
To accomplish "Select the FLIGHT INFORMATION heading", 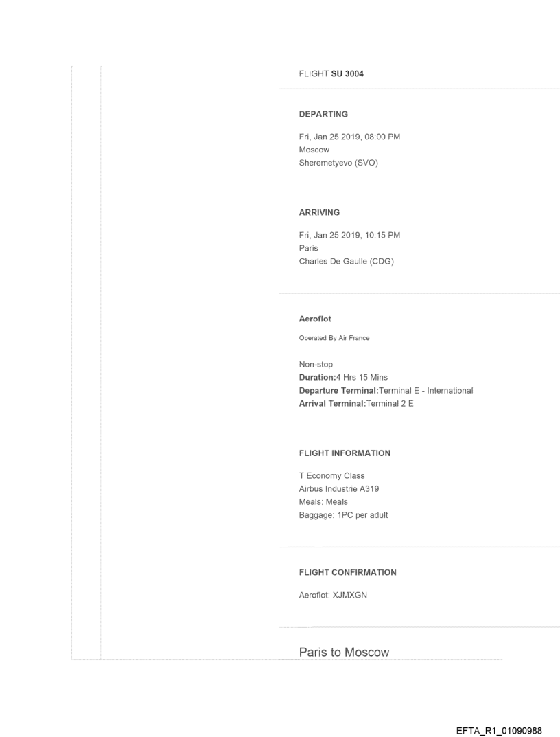I will coord(345,453).
